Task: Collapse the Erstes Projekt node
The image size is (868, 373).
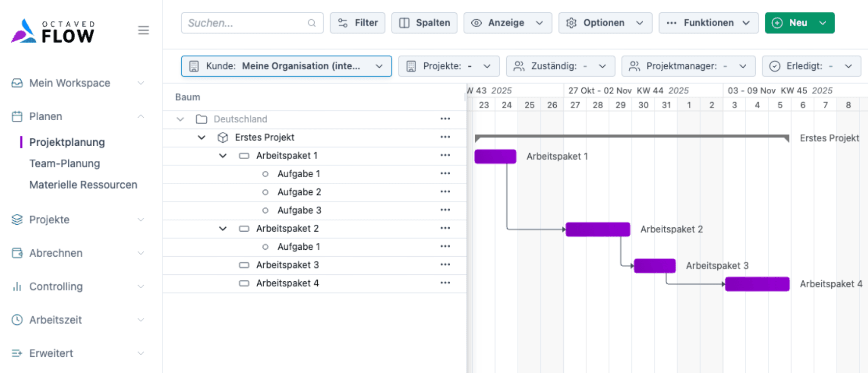Action: [201, 137]
